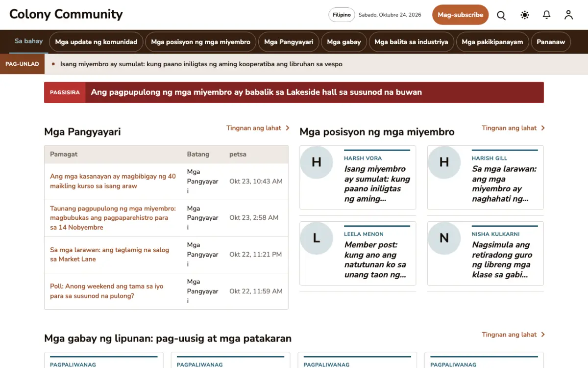This screenshot has height=368, width=588.
Task: Open the Mga Pangyayari nav item
Action: 289,42
